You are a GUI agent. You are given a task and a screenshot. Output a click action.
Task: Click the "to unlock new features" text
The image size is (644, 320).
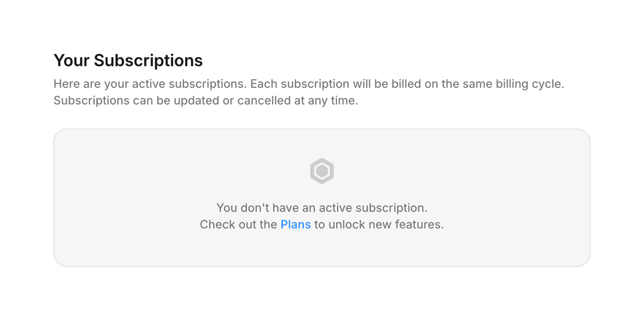(379, 225)
